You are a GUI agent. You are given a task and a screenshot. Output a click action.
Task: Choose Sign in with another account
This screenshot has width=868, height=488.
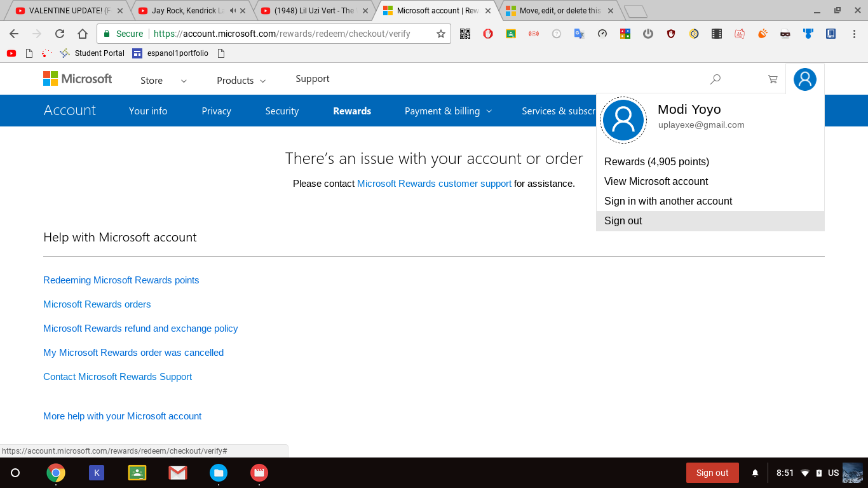pyautogui.click(x=710, y=201)
